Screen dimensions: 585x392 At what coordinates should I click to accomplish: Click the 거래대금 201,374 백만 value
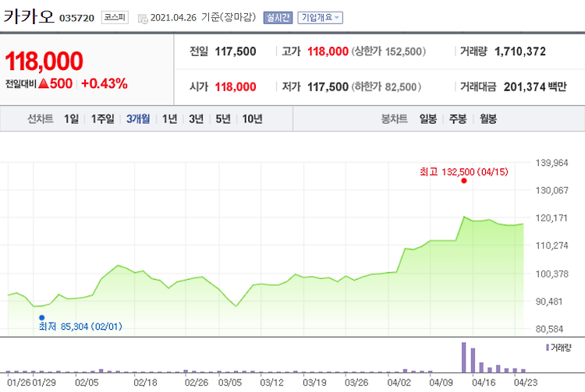click(535, 87)
